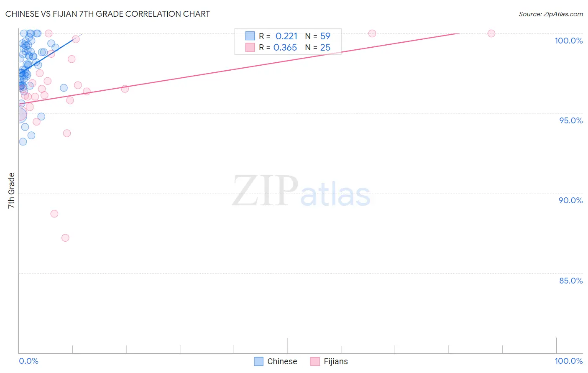588x373 pixels.
Task: Open the ZipAtlas.com source link
Action: [551, 14]
